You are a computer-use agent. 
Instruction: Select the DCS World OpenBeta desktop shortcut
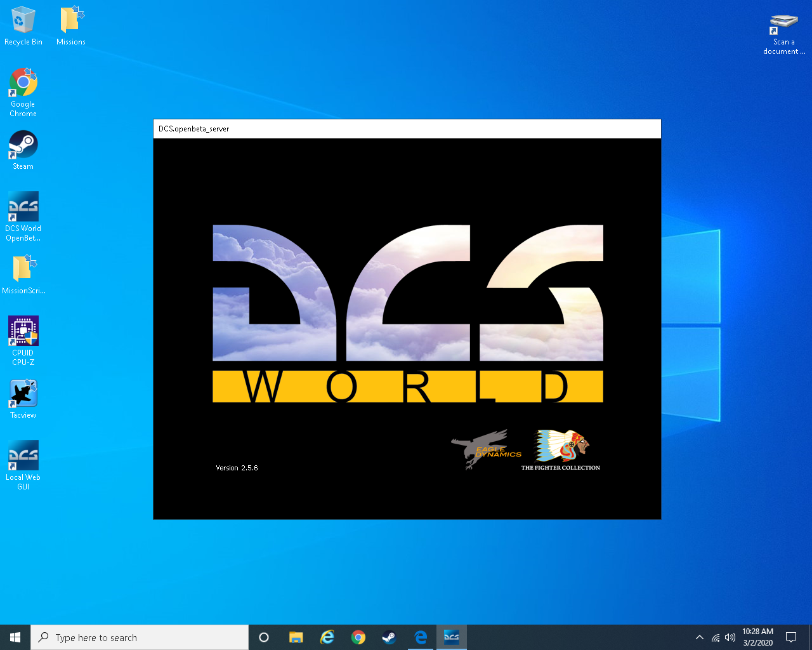[x=23, y=216]
